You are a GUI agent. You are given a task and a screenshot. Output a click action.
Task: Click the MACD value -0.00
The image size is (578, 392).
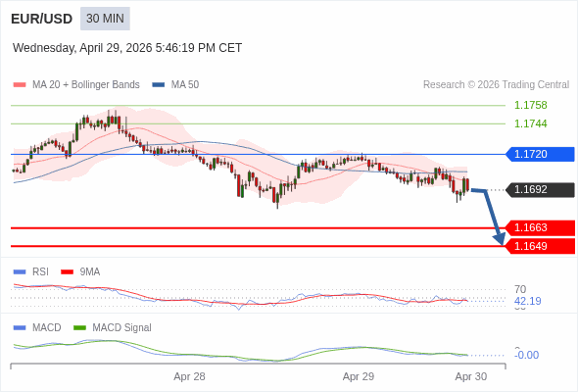(x=527, y=355)
